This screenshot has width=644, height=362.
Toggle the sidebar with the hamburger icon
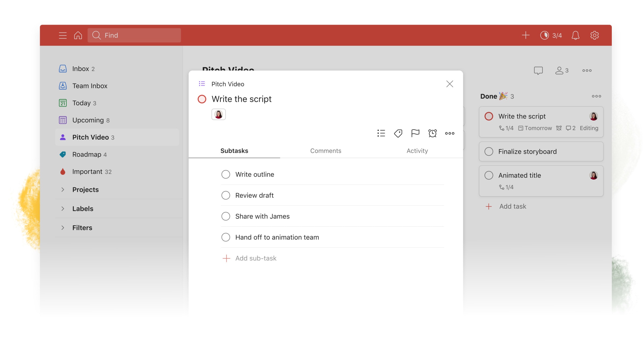[63, 35]
